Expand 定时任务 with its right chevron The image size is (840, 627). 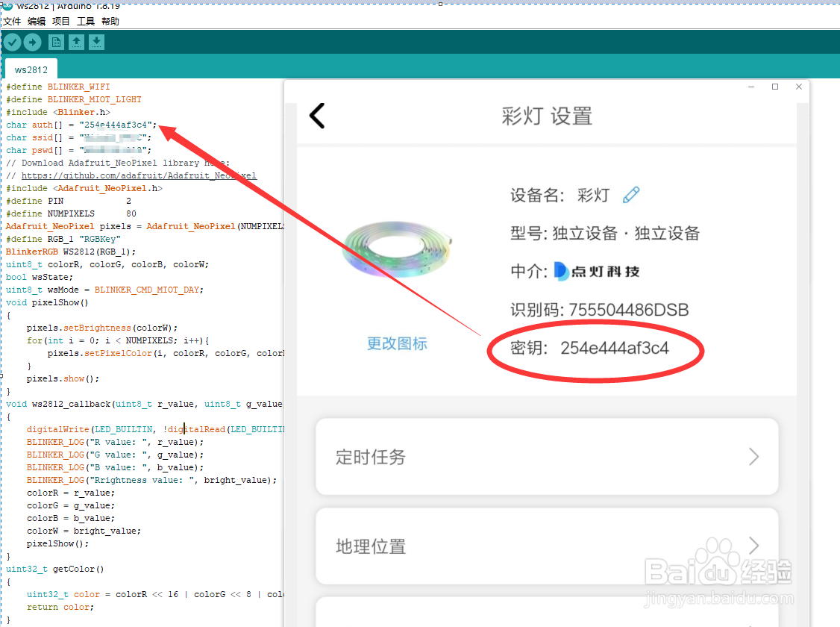(x=753, y=457)
